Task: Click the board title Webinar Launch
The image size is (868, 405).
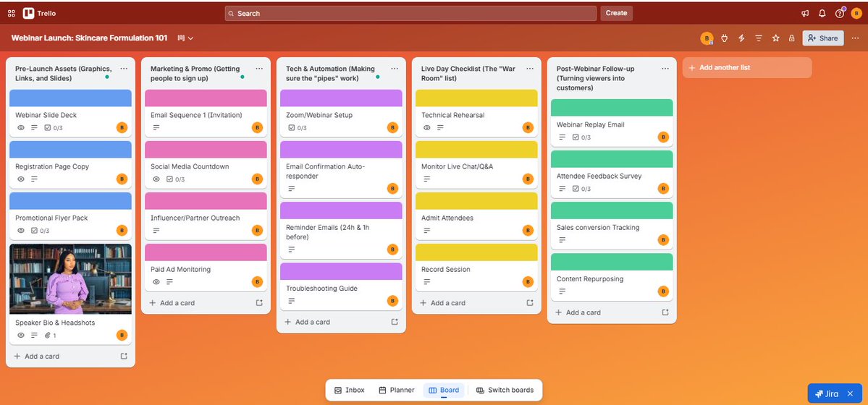Action: 89,38
